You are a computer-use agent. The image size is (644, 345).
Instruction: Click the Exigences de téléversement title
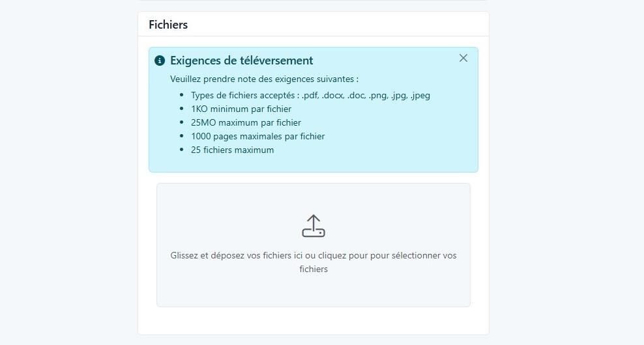click(x=241, y=61)
